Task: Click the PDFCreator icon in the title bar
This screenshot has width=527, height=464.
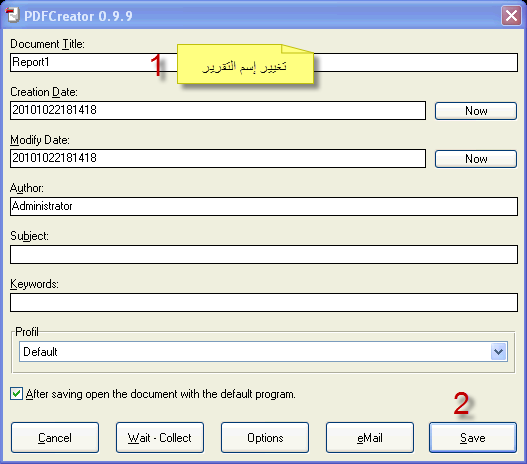Action: point(13,15)
